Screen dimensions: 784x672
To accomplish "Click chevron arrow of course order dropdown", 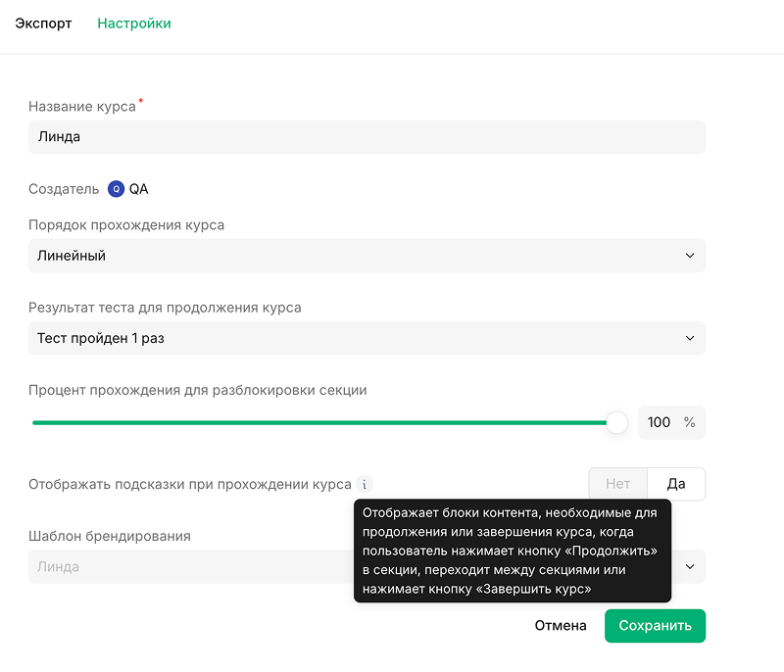I will click(x=690, y=256).
